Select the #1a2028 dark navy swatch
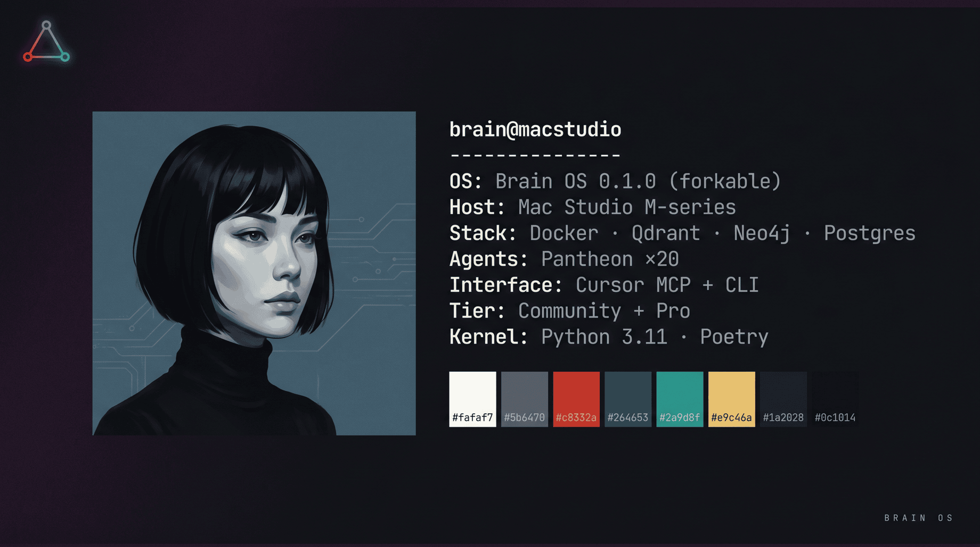Image resolution: width=980 pixels, height=547 pixels. click(783, 399)
